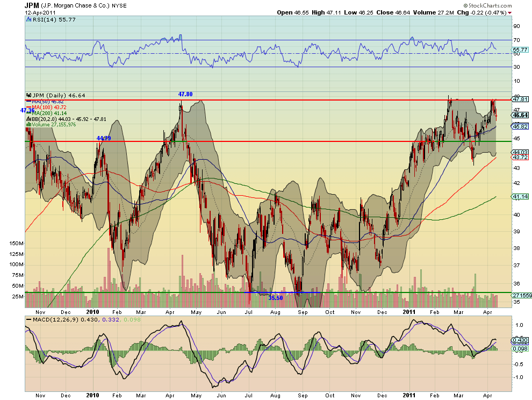Click the 12-Apr-2011 date label

pyautogui.click(x=40, y=12)
